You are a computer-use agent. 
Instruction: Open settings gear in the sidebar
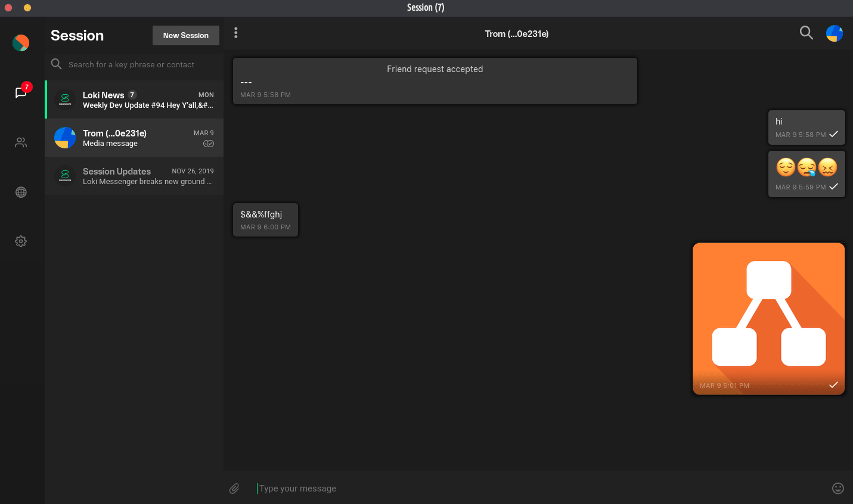point(21,241)
